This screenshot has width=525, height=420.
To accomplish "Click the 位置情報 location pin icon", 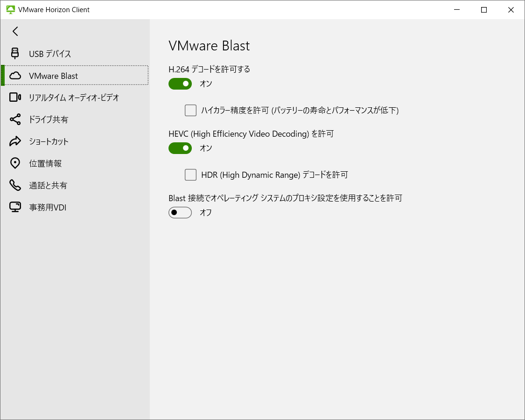I will (14, 163).
